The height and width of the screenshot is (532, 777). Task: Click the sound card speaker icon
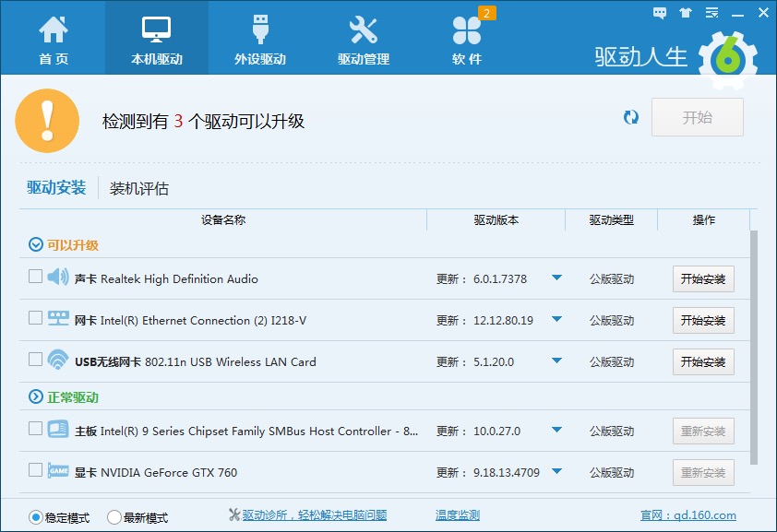tap(58, 277)
